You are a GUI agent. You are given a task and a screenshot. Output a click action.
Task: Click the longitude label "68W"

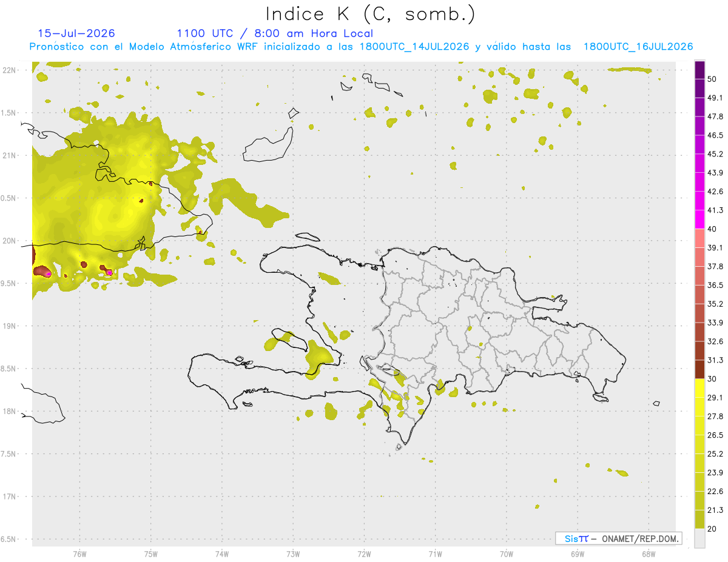coord(648,554)
